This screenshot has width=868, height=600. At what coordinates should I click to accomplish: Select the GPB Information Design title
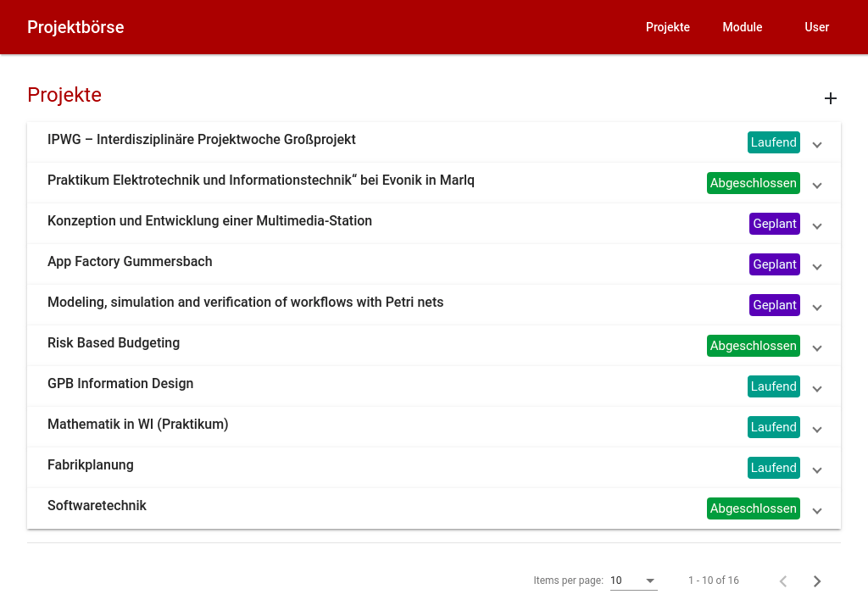[x=120, y=384]
